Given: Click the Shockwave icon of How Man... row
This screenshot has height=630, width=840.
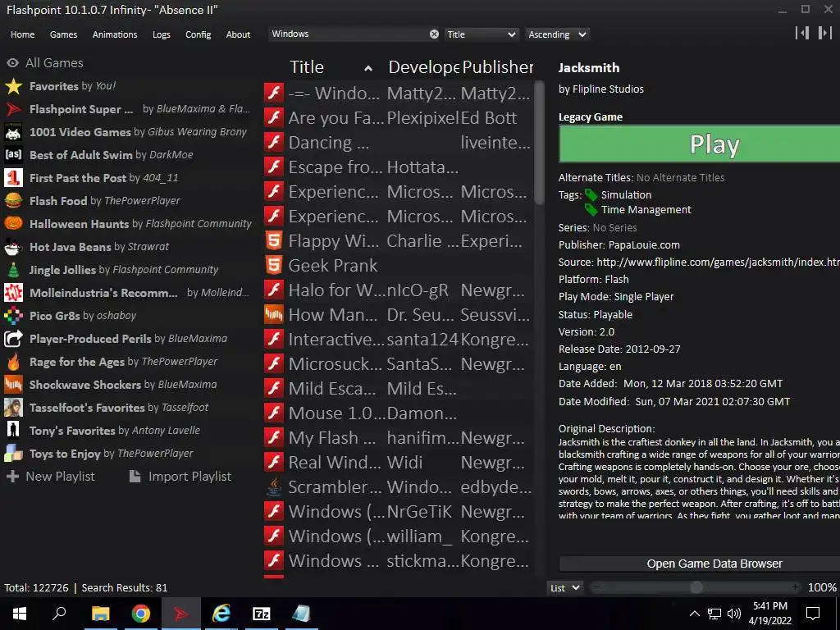Looking at the screenshot, I should (x=274, y=315).
